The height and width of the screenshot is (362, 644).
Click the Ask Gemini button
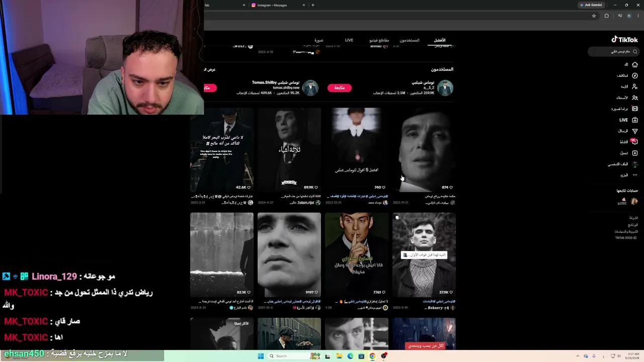(x=591, y=5)
